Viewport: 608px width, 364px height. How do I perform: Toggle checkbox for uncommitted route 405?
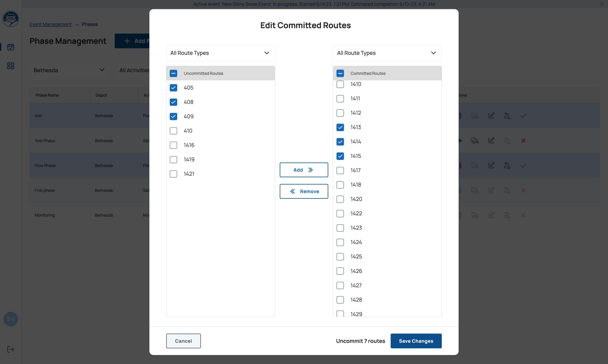click(173, 88)
